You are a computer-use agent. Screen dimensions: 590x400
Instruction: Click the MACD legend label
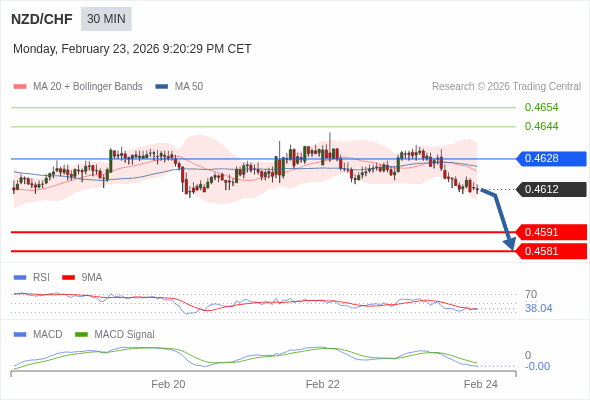pos(48,335)
